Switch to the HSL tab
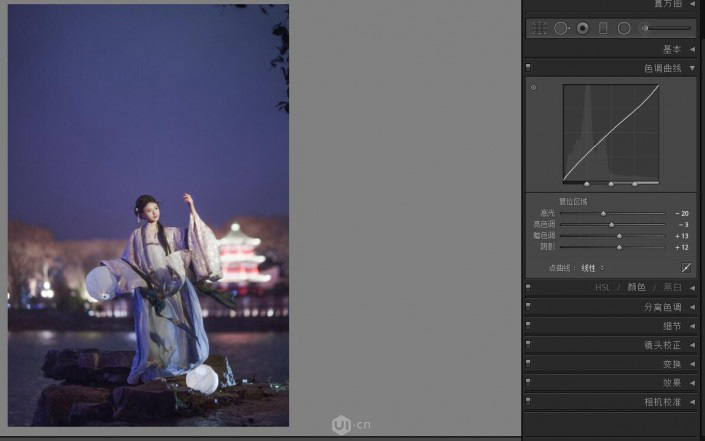Viewport: 705px width, 441px height. (x=603, y=287)
